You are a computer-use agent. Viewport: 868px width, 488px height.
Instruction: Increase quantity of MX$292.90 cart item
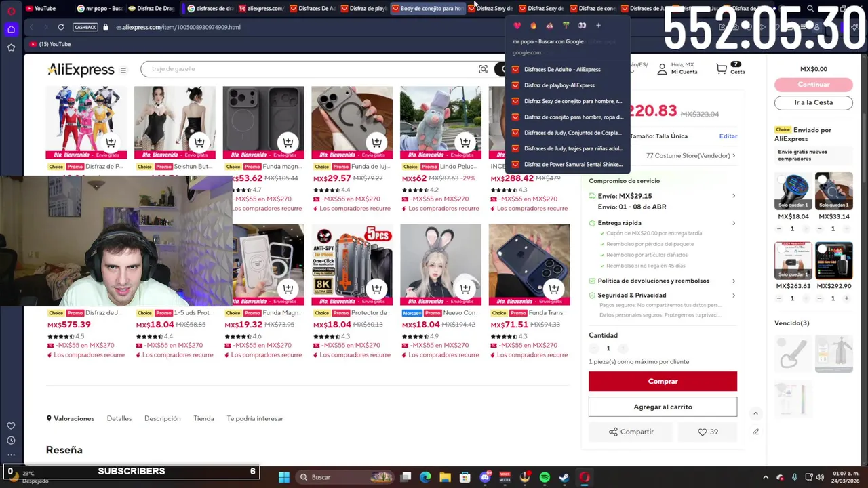[846, 298]
